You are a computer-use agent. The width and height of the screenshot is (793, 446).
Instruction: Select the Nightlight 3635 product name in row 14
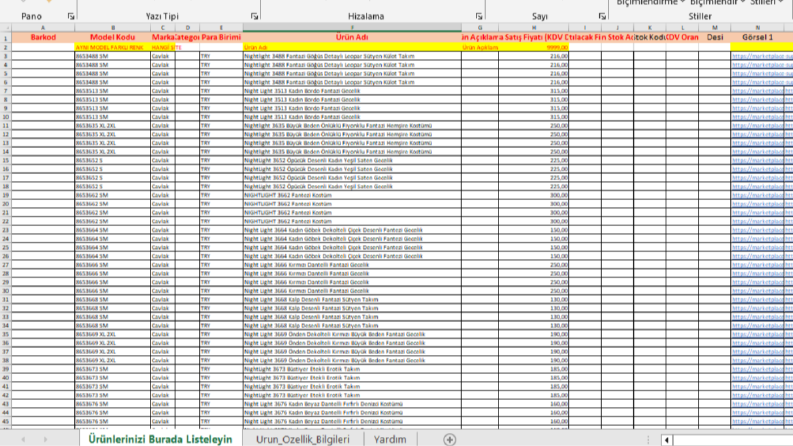[352, 152]
